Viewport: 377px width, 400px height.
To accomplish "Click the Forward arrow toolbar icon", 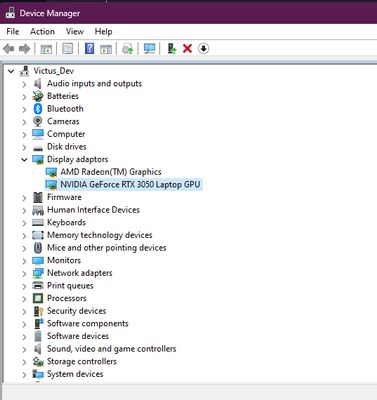I will 24,49.
